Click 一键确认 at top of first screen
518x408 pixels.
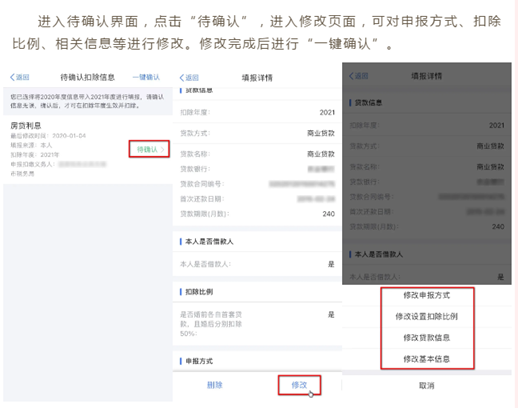pos(146,77)
